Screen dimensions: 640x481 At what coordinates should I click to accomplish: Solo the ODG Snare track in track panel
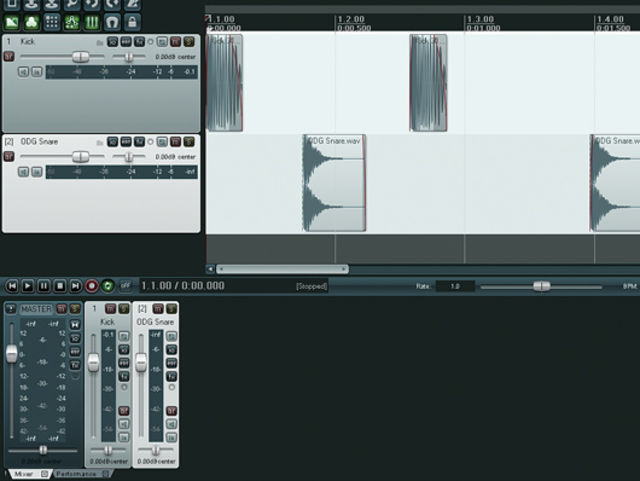[189, 142]
